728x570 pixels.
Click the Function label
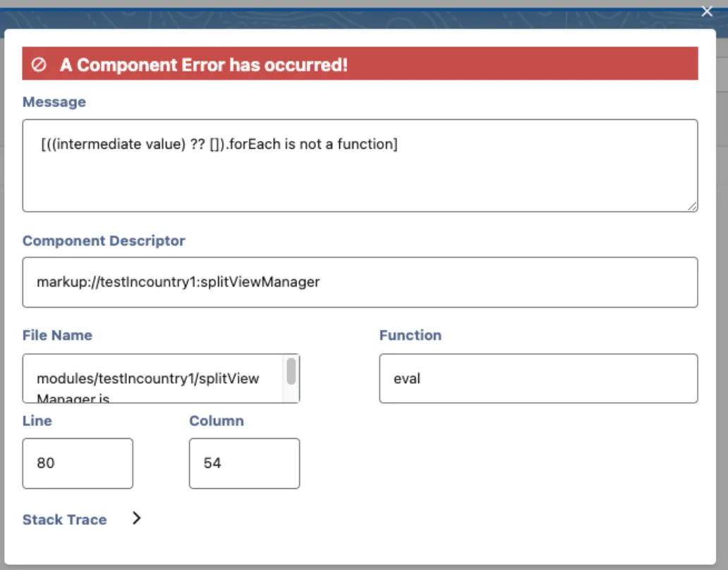(x=410, y=336)
